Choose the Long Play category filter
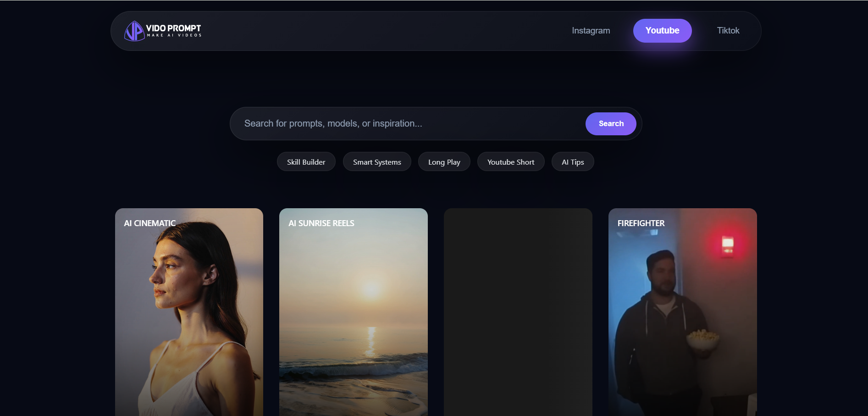This screenshot has height=416, width=868. [x=444, y=161]
